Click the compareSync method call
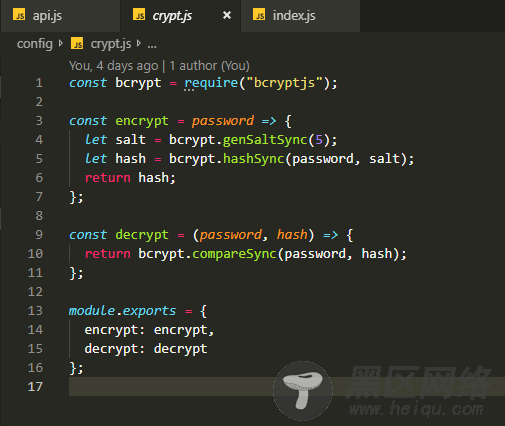 pyautogui.click(x=234, y=254)
